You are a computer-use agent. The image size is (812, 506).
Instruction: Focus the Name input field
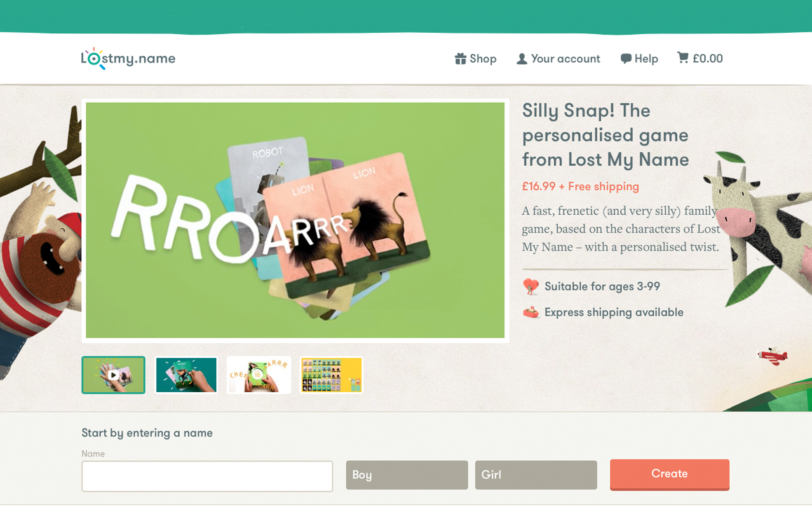pos(207,476)
